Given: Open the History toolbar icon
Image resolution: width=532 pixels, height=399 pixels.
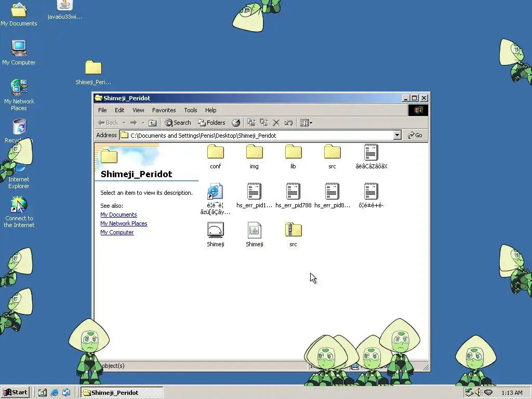Looking at the screenshot, I should pos(236,123).
